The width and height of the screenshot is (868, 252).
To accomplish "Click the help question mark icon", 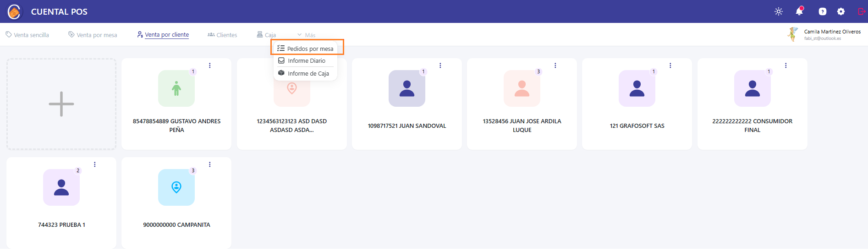I will (823, 11).
